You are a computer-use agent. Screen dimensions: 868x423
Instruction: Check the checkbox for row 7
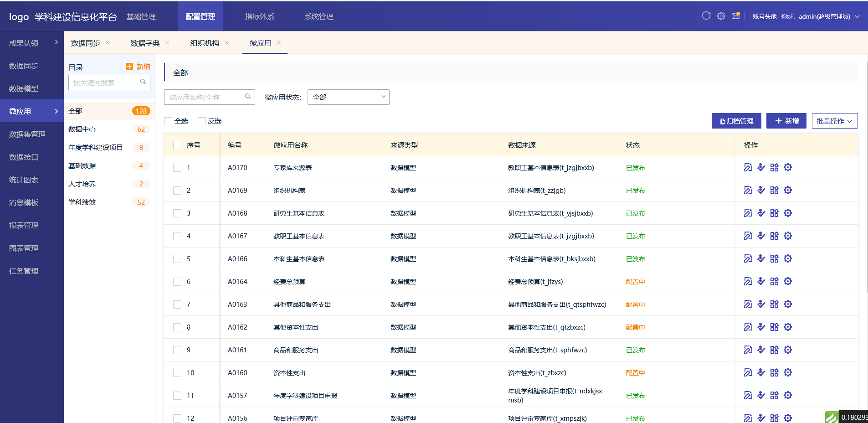(177, 304)
